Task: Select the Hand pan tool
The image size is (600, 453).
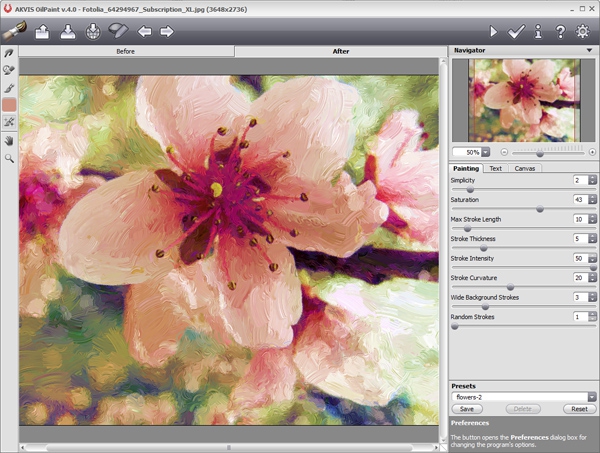Action: coord(9,141)
